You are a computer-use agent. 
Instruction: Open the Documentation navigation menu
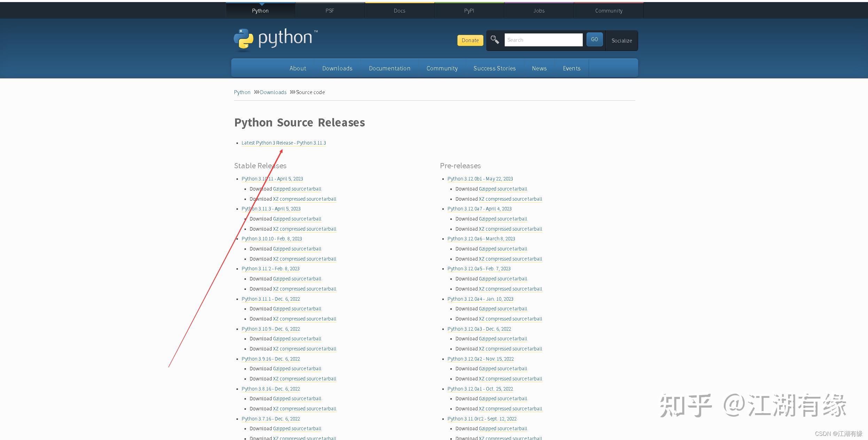pos(389,68)
